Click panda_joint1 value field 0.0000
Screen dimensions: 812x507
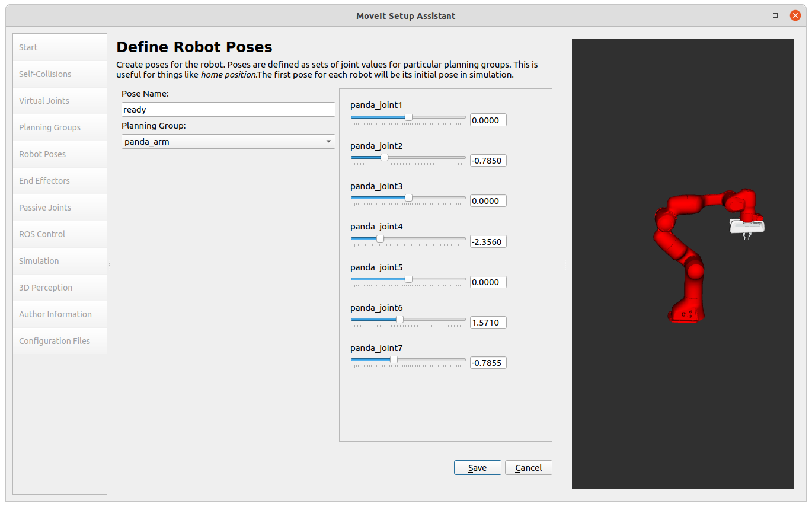coord(488,120)
